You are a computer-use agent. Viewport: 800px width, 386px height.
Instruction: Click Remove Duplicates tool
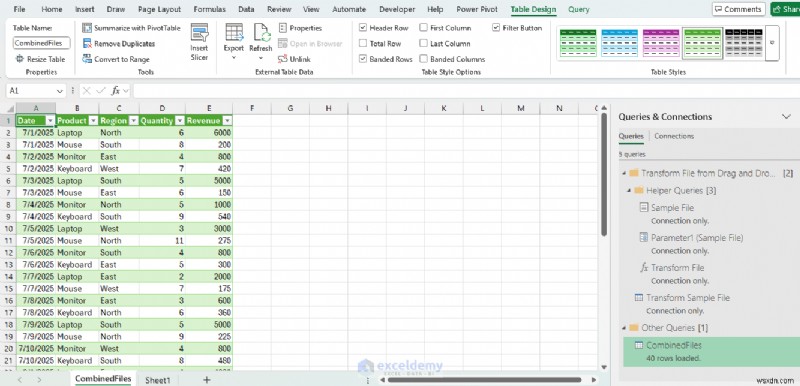click(x=119, y=44)
